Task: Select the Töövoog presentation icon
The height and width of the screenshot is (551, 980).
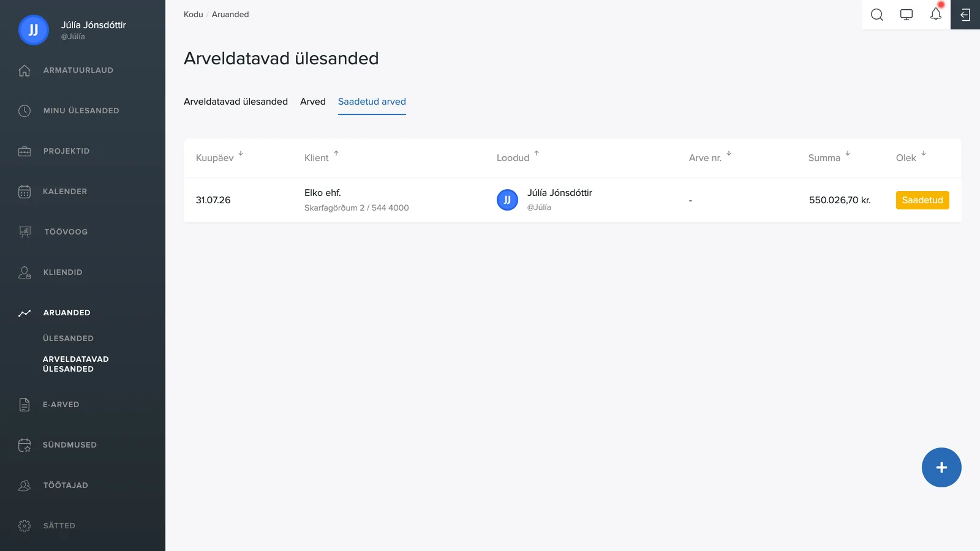Action: coord(24,232)
